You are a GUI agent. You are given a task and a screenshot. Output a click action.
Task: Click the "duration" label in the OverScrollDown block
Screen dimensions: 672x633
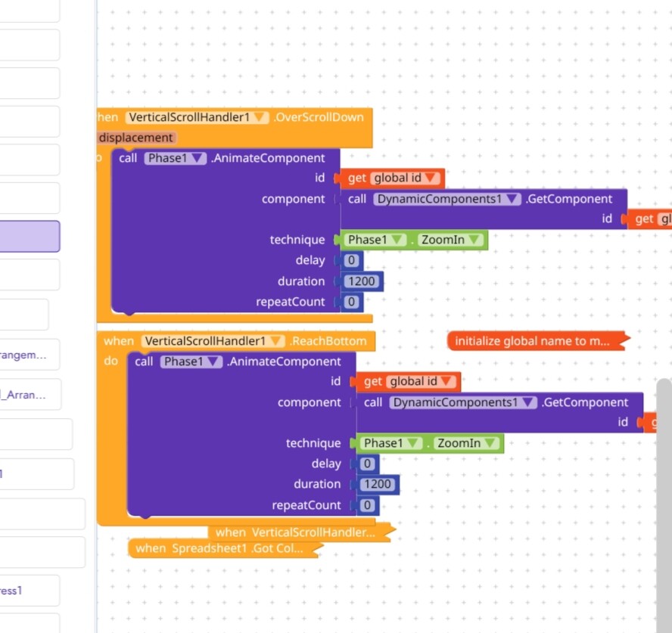(x=301, y=281)
